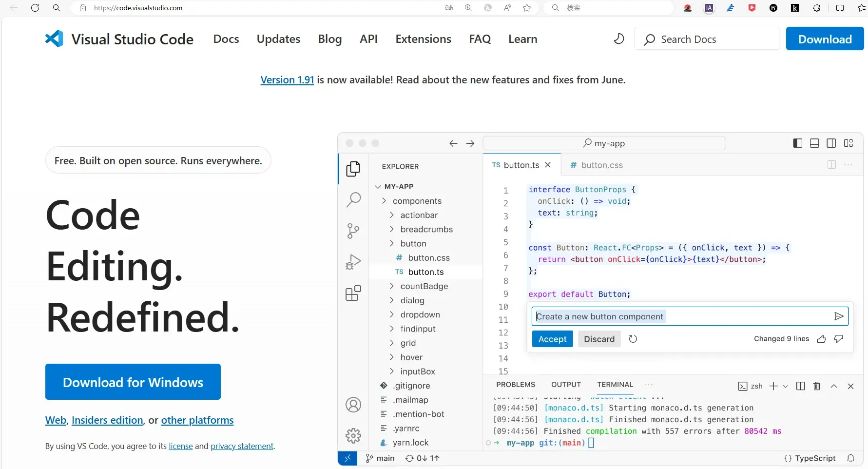Click the Search Docs field

pos(707,39)
